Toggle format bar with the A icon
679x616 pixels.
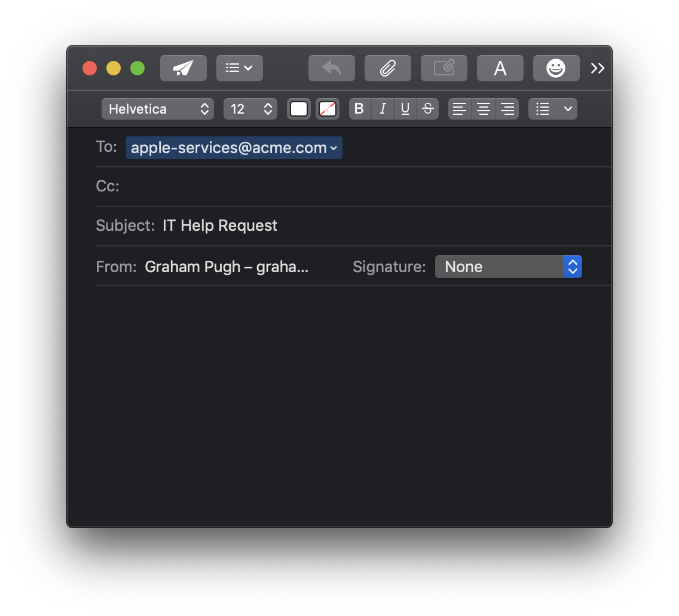(x=500, y=68)
